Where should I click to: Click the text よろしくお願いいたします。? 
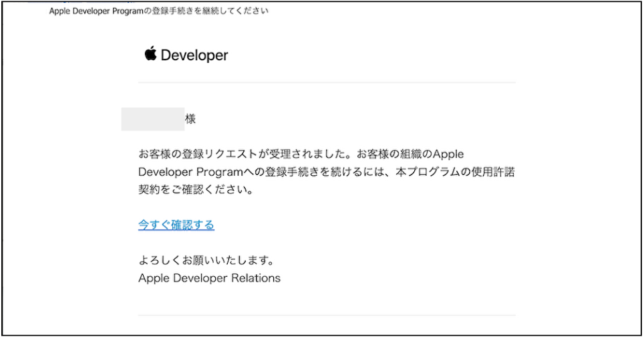pyautogui.click(x=206, y=260)
